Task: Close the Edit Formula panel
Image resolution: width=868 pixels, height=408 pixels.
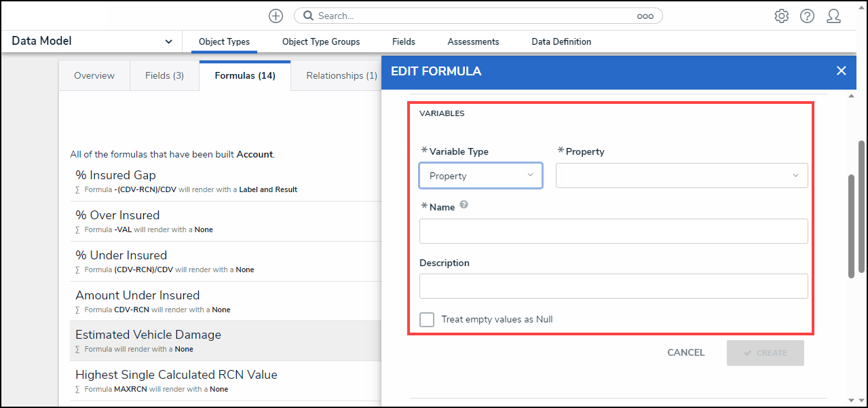Action: tap(842, 71)
